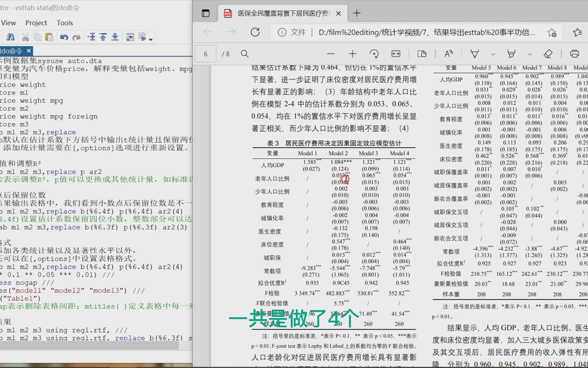Expand the Highlight options chevron

pos(530,54)
